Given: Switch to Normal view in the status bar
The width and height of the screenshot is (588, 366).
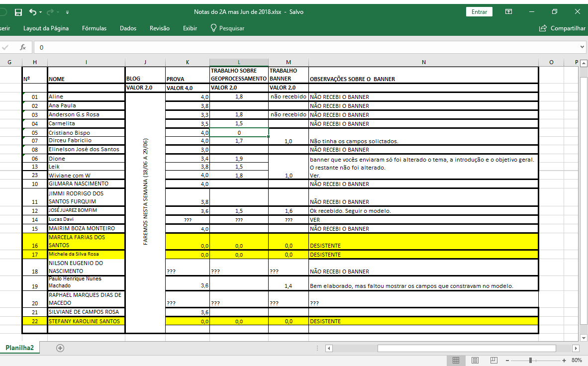Looking at the screenshot, I should (456, 361).
